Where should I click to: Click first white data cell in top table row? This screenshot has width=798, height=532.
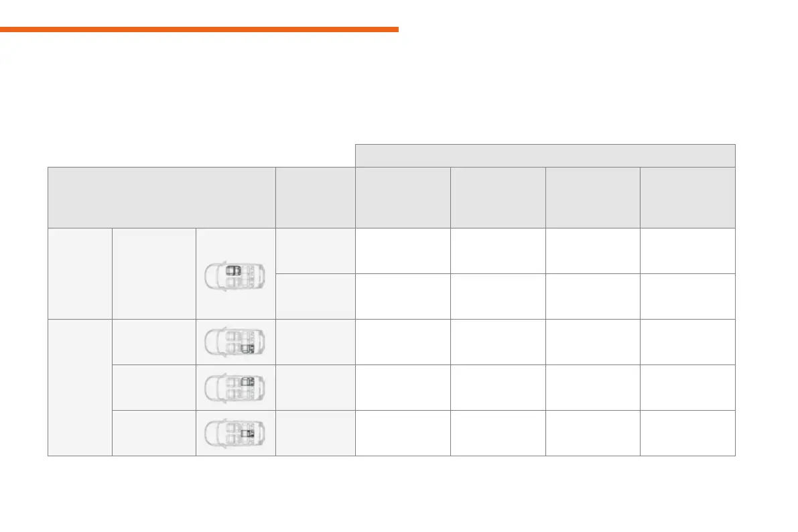[403, 251]
